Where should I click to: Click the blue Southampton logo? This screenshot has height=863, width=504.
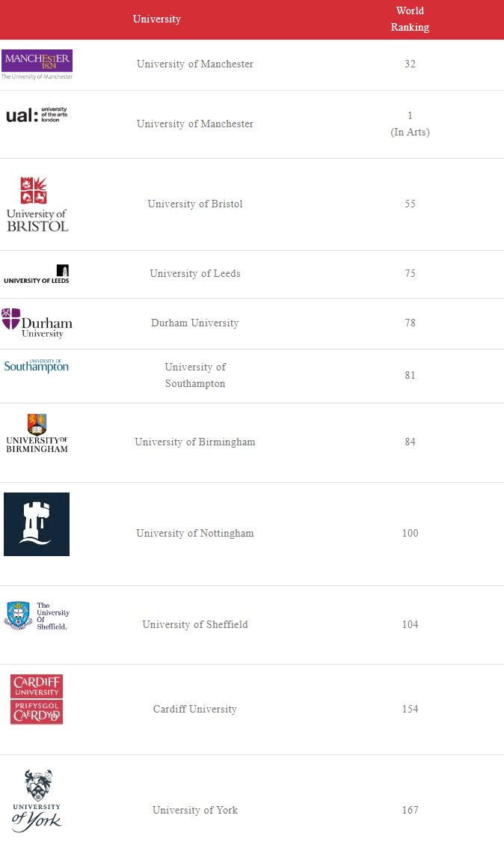click(x=36, y=366)
